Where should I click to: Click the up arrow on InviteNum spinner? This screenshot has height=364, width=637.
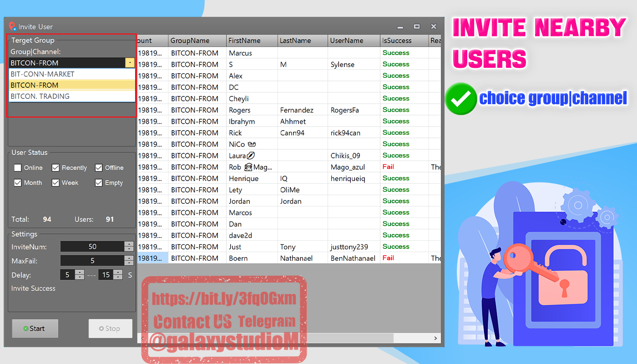[129, 243]
